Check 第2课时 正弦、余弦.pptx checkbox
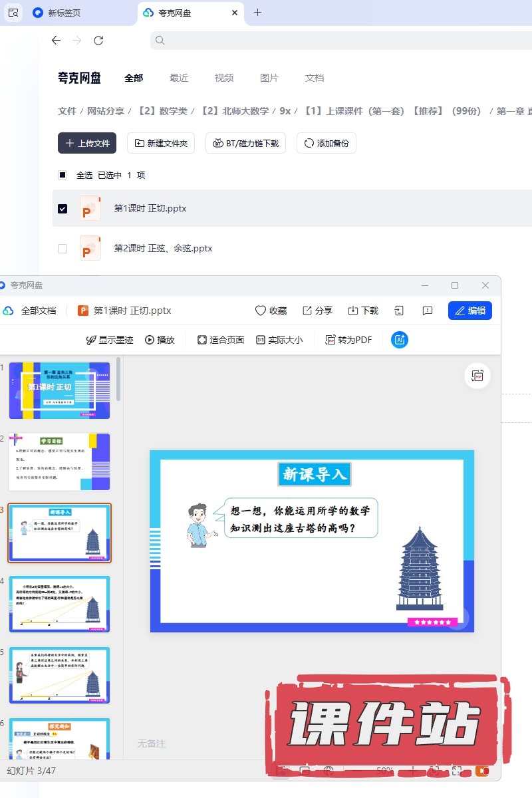 [63, 248]
